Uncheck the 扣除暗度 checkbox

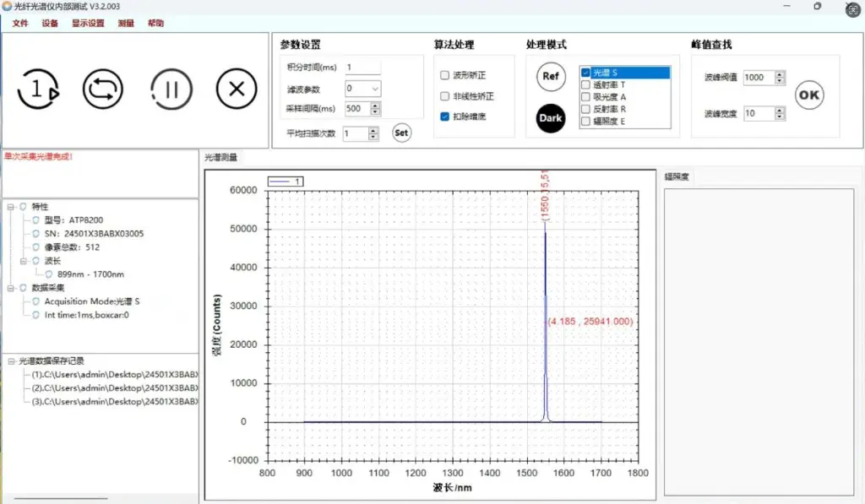coord(444,117)
